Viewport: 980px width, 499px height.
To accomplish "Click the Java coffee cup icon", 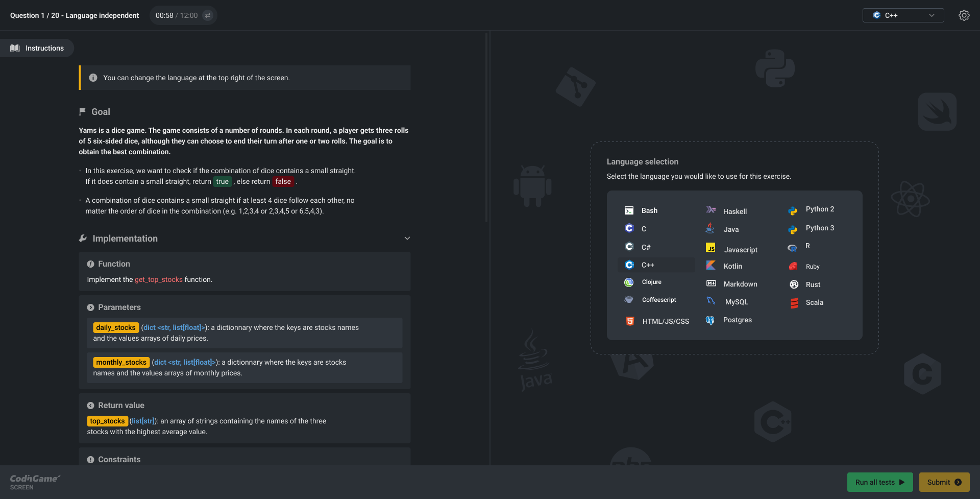I will 710,229.
